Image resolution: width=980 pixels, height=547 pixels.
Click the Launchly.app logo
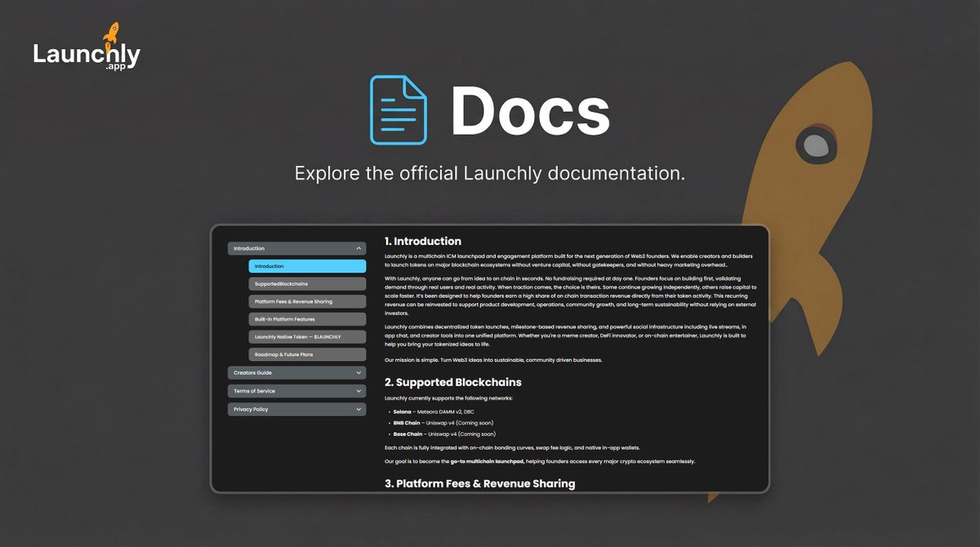[x=87, y=47]
